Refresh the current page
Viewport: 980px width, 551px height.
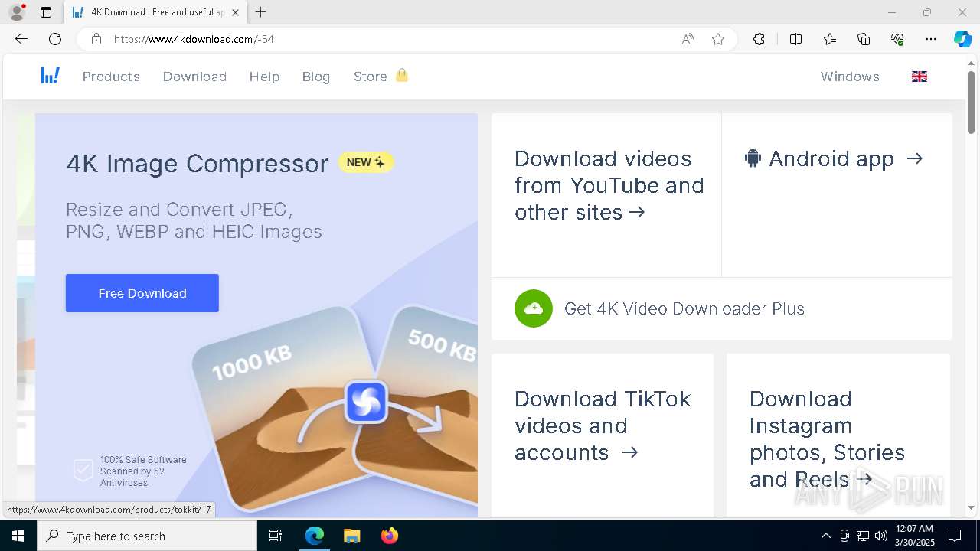(55, 39)
